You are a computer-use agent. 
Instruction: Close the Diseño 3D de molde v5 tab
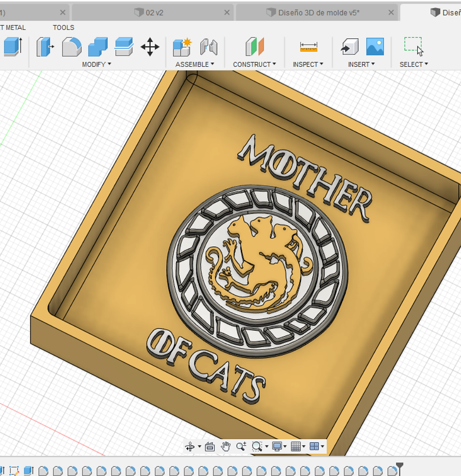(x=391, y=13)
